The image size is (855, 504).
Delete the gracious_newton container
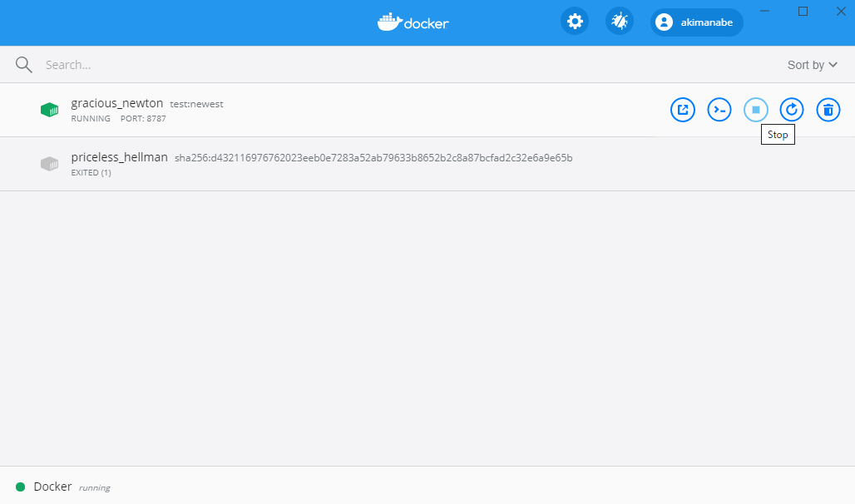point(828,110)
